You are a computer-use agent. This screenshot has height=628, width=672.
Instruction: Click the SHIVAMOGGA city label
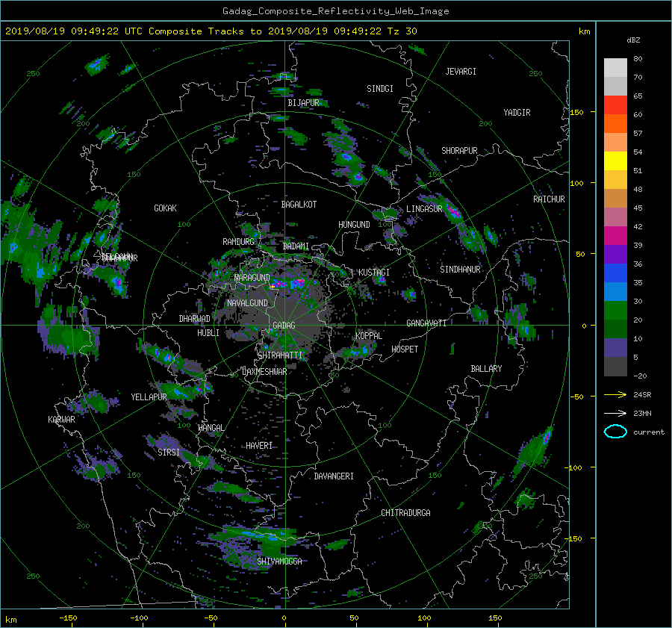279,562
